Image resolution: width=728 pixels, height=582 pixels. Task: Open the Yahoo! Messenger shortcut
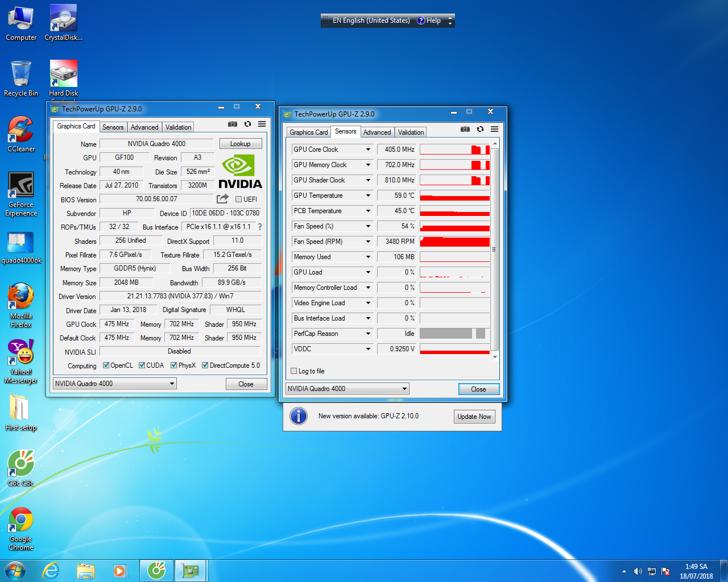click(x=21, y=361)
